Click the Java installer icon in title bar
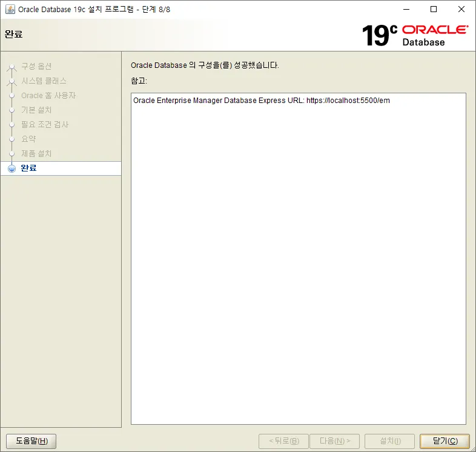Screen dimensions: 476x452 coord(10,9)
